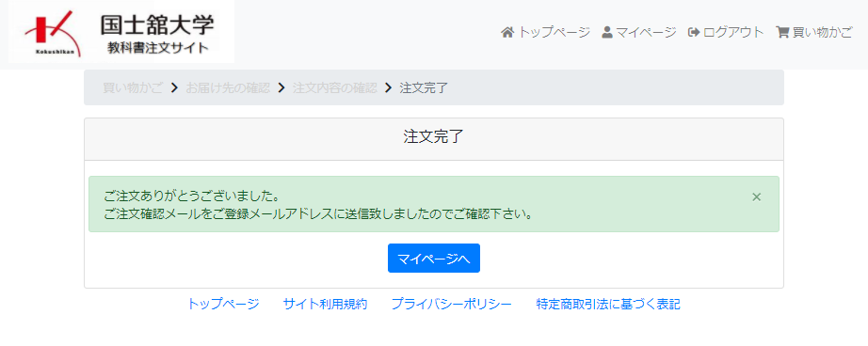Open the プライバシーポリシー footer link
868x346 pixels.
point(452,304)
